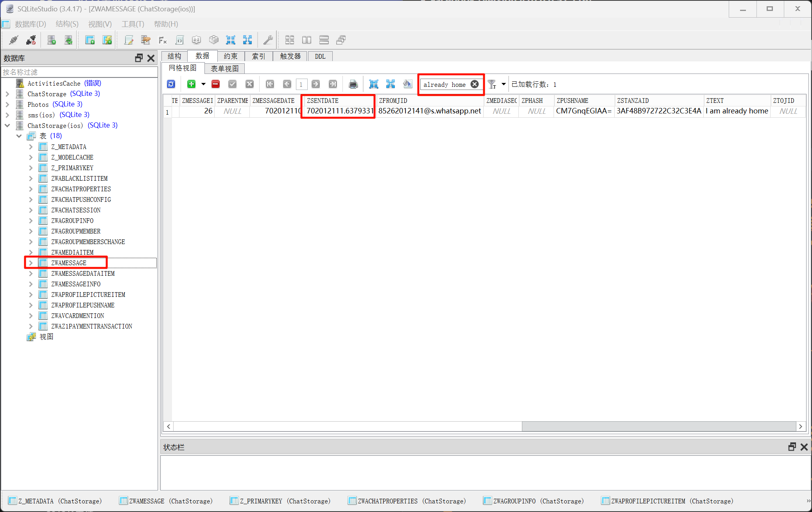Viewport: 812px width, 512px height.
Task: Open the 工具(T) menu
Action: click(x=133, y=24)
